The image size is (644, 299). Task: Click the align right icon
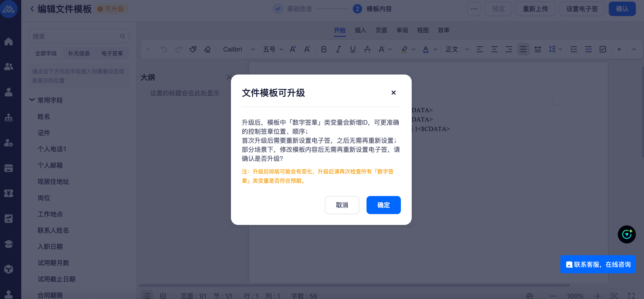pyautogui.click(x=508, y=49)
